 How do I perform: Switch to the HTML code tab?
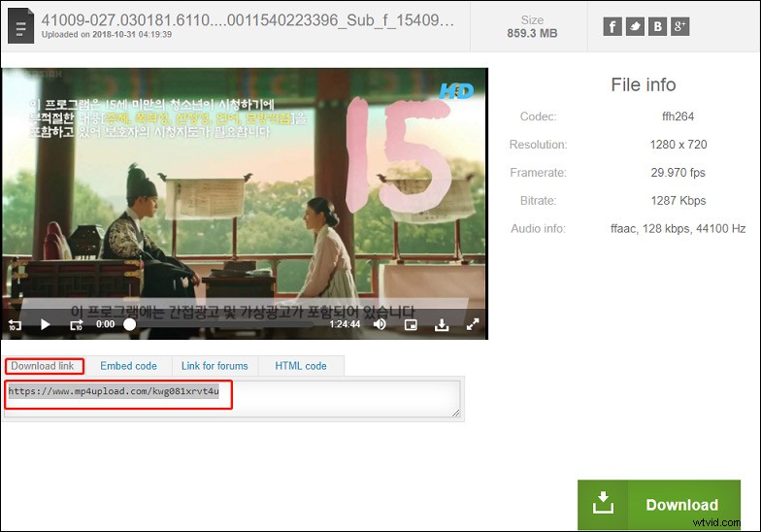tap(301, 366)
